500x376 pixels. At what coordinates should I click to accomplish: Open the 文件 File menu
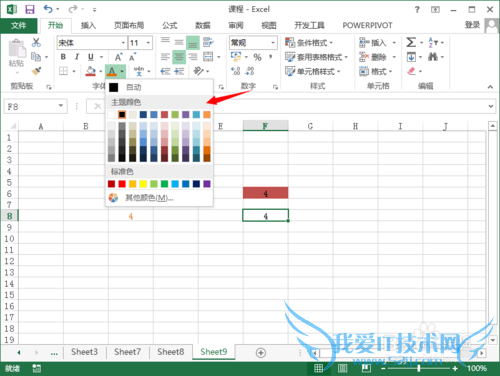pos(19,25)
